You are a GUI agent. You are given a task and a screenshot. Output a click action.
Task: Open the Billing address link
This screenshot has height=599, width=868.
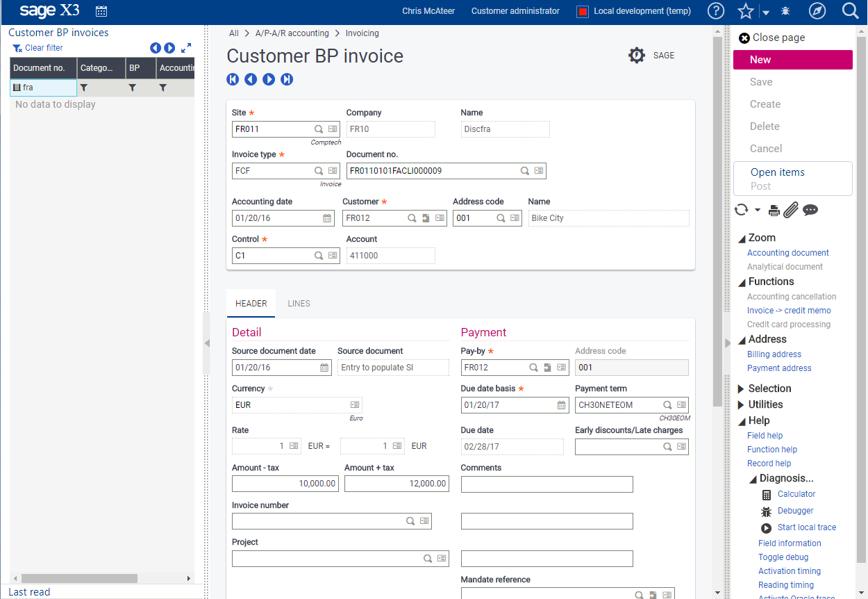coord(774,354)
